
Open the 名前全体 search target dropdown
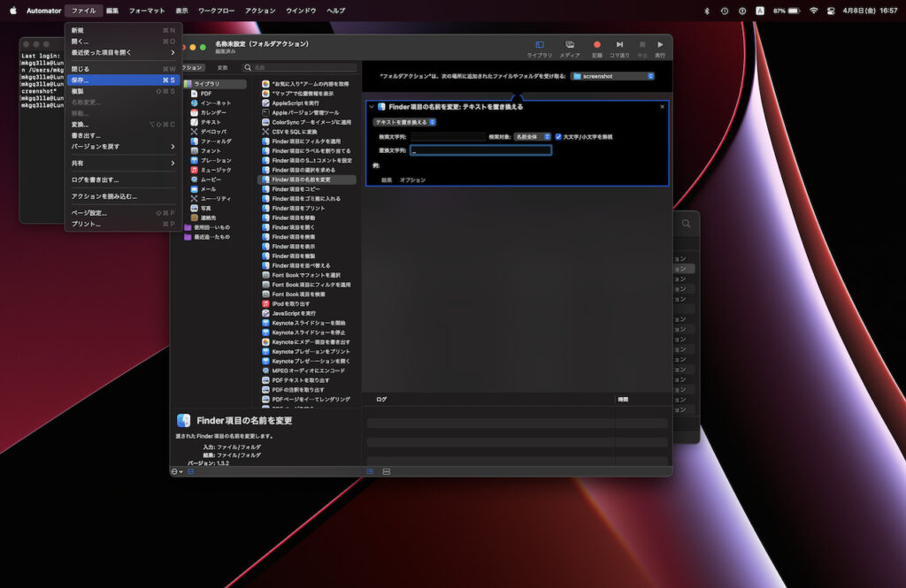pos(532,137)
